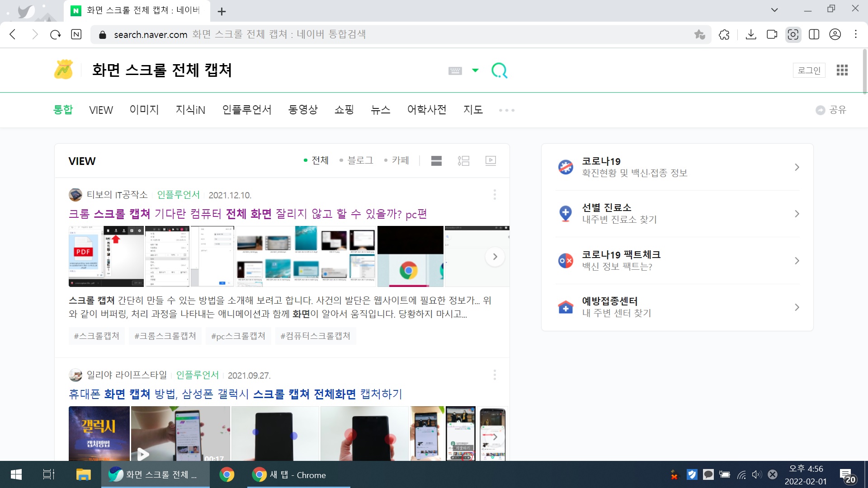Open 일리야 라이프스타일 author link
Image resolution: width=868 pixels, height=488 pixels.
[127, 375]
